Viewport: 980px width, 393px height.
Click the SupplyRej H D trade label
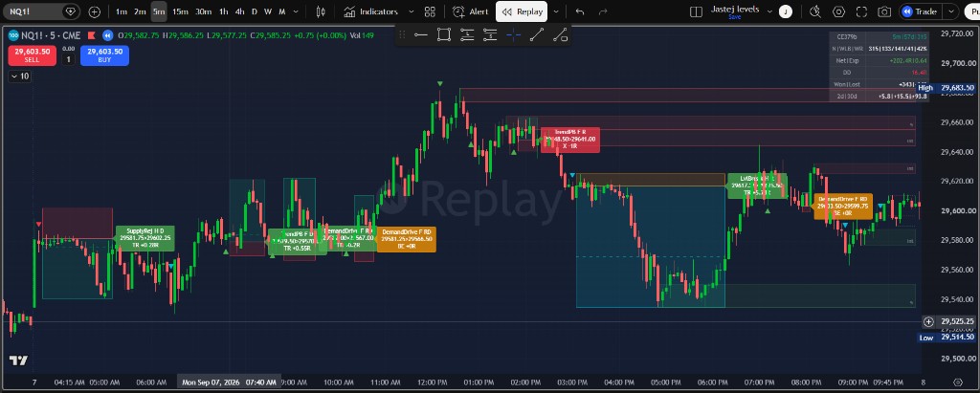click(145, 238)
